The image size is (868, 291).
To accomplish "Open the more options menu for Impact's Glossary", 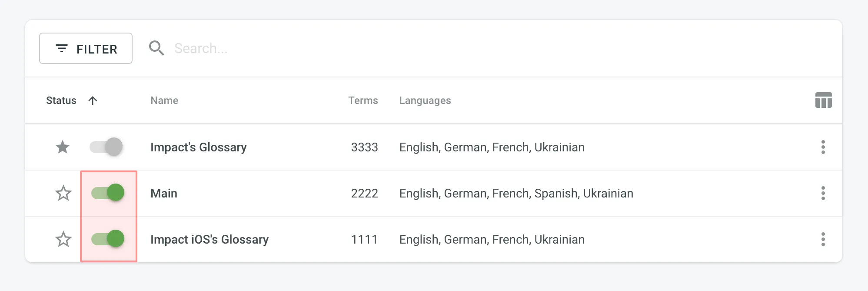I will point(823,147).
